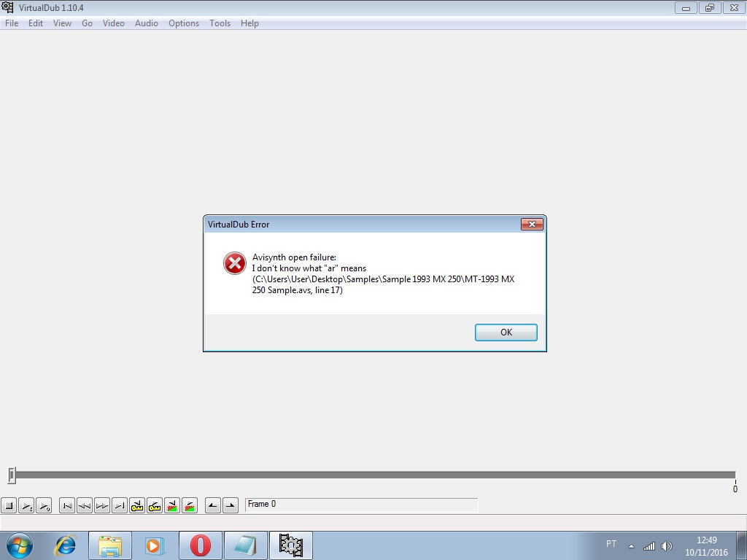Go to the next key frame
The width and height of the screenshot is (747, 560).
[155, 505]
